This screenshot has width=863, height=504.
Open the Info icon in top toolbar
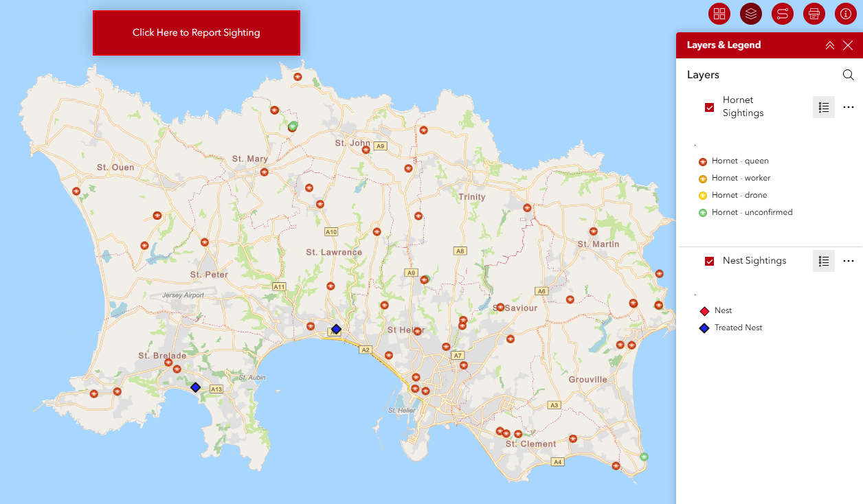846,14
